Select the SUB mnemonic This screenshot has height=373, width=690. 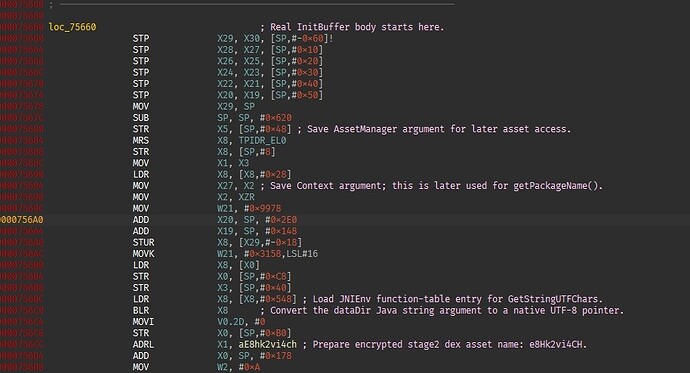[x=141, y=118]
